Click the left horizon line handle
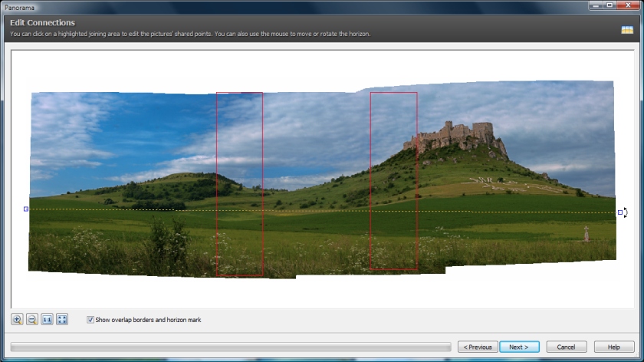Screen dimensions: 644x362 tap(26, 209)
